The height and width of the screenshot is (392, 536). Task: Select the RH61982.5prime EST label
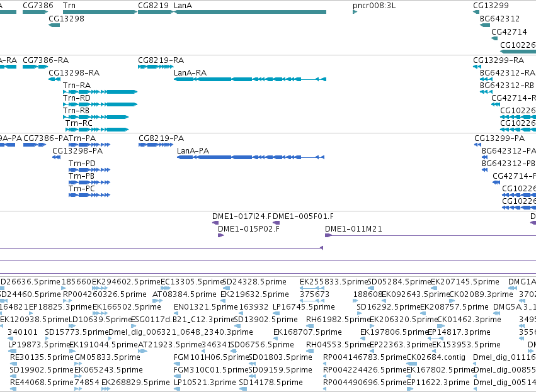pos(338,320)
